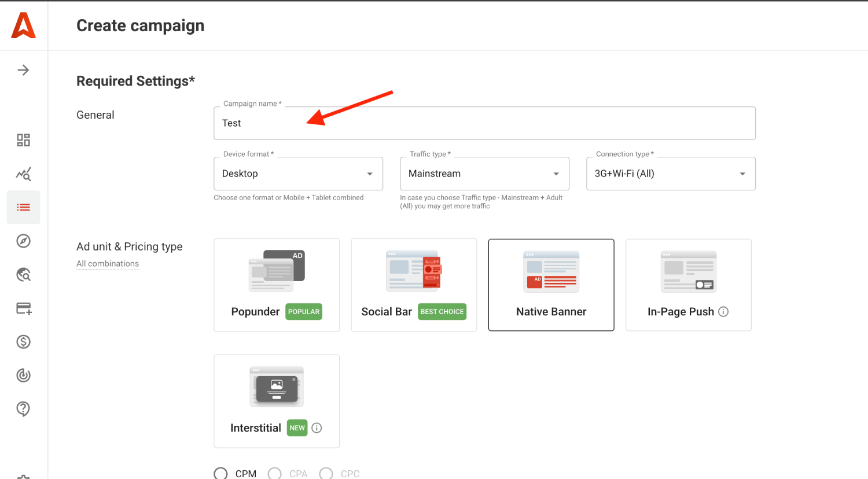This screenshot has width=868, height=479.
Task: Open the add card payment icon
Action: 24,308
